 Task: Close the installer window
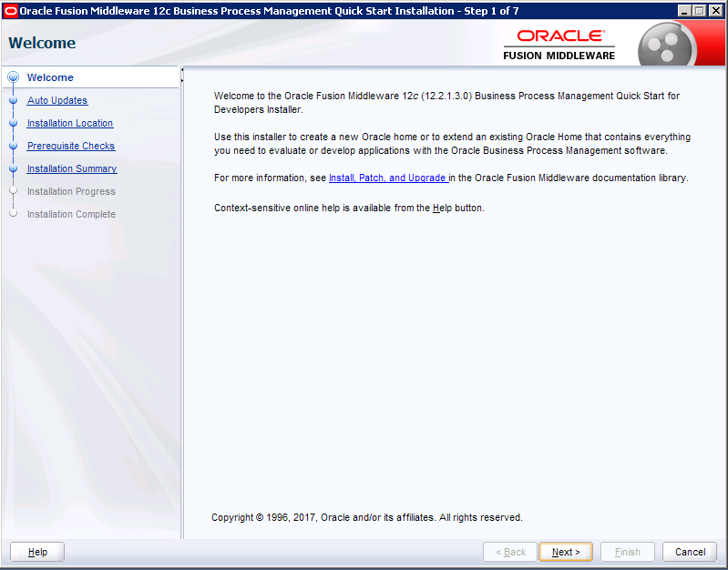[715, 11]
